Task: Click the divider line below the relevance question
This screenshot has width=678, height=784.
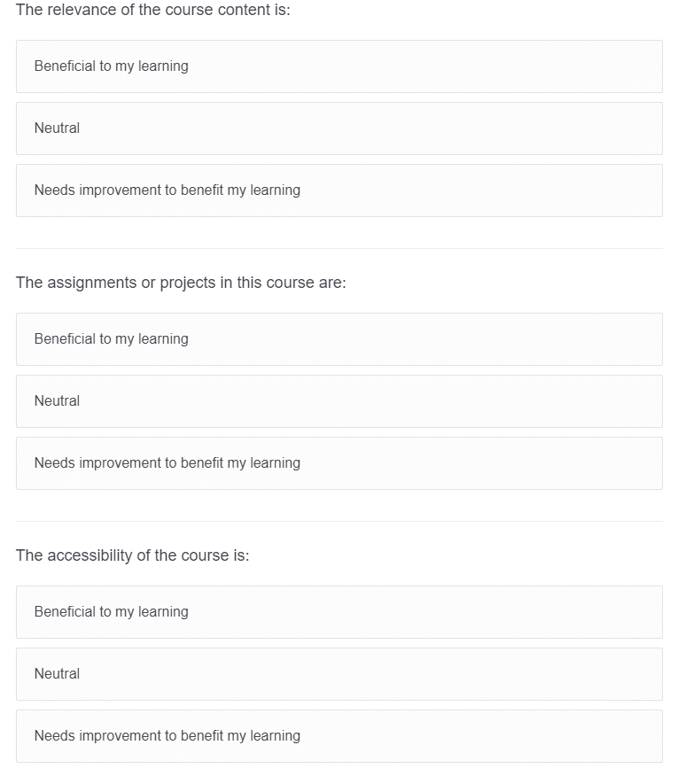Action: click(x=339, y=249)
